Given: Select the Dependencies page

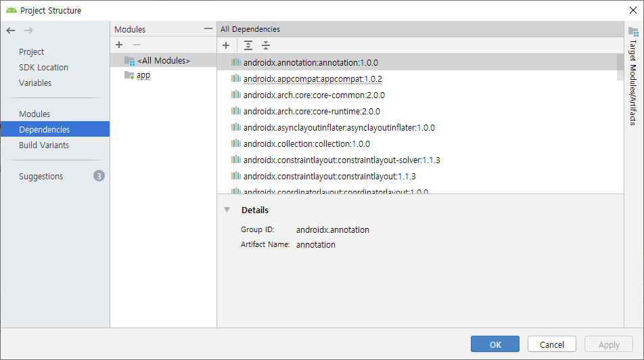Looking at the screenshot, I should pyautogui.click(x=55, y=129).
